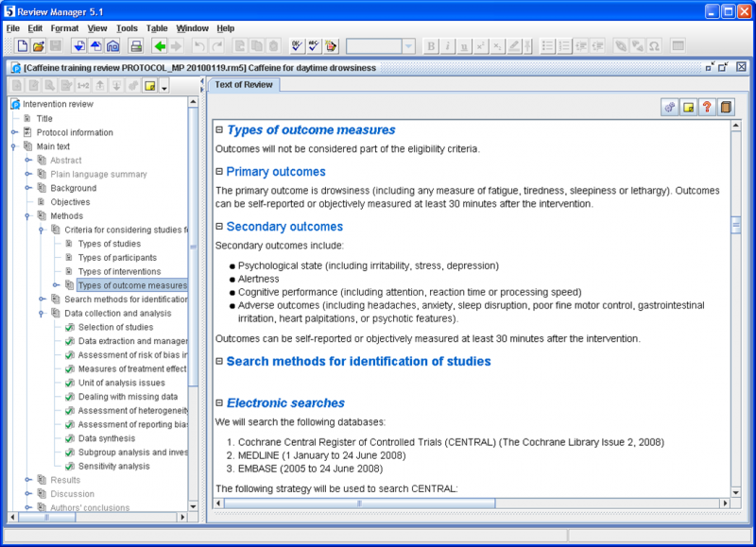Click the green Back arrow icon
This screenshot has width=756, height=547.
click(159, 46)
